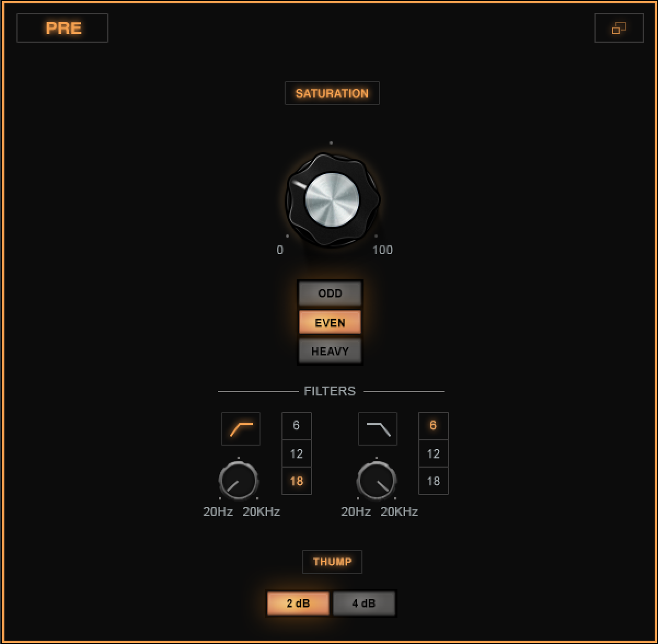
Task: Click the saturation knob 100 label
Action: pyautogui.click(x=383, y=250)
